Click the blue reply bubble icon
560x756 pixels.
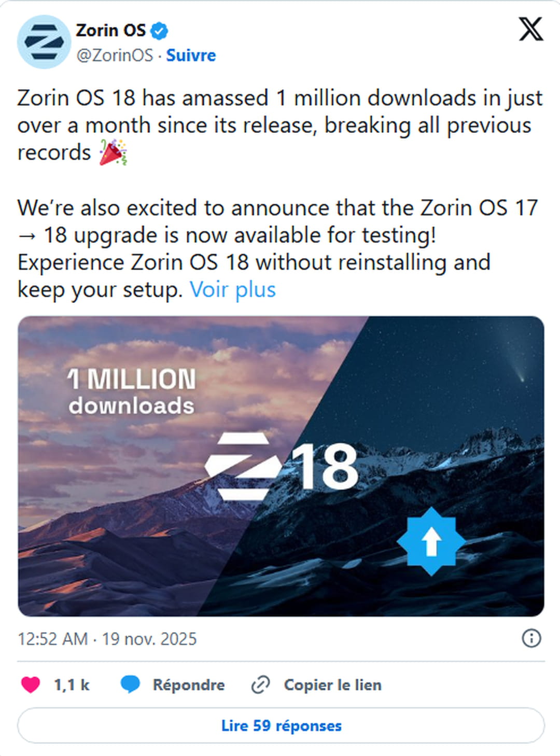(x=130, y=684)
